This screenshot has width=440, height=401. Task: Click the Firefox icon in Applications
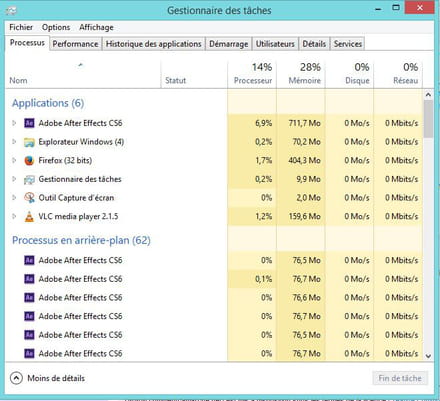[x=29, y=161]
